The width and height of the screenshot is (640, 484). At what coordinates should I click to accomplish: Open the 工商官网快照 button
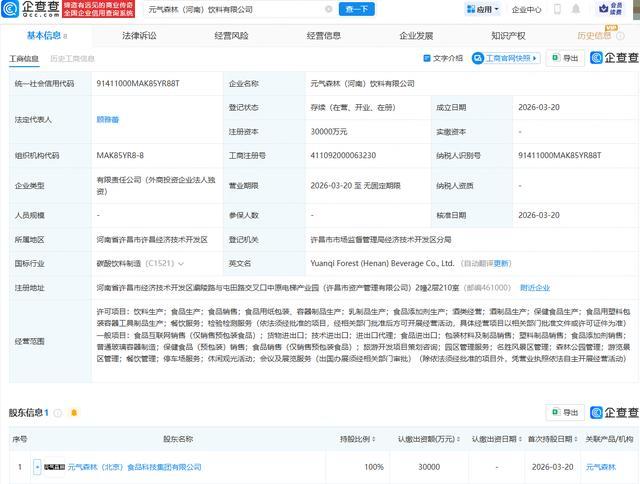(506, 58)
